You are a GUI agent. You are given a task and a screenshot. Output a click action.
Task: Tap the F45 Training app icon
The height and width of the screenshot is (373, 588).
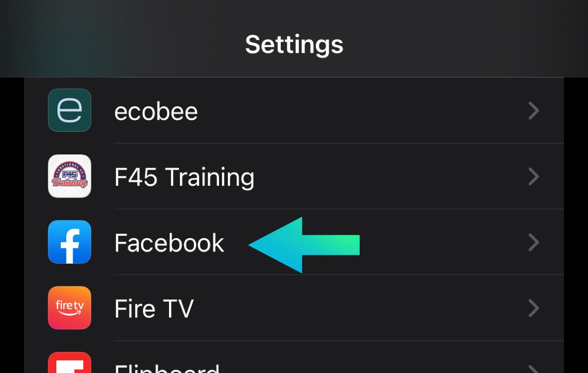click(70, 176)
